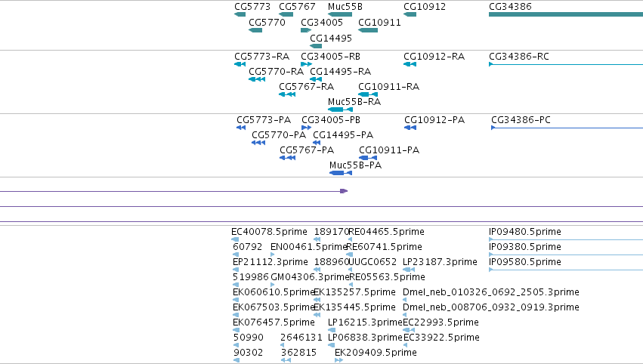
Task: Select Dmel_neb_010326_0692_2505.3prime
Action: [491, 292]
